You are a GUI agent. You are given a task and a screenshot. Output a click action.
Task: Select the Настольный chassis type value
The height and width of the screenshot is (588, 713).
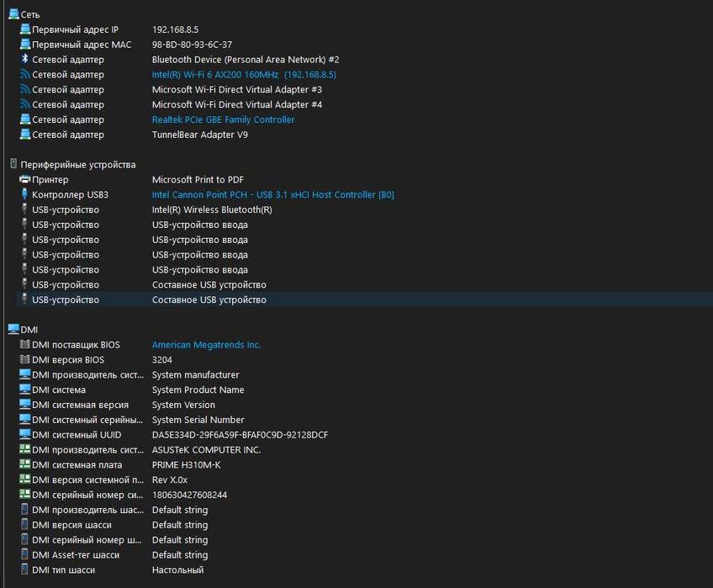[x=177, y=569]
